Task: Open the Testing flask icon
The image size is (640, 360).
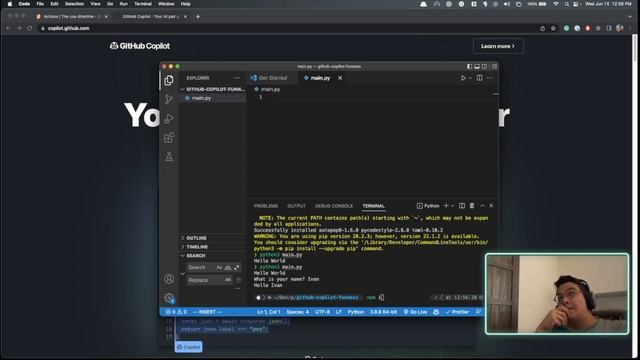Action: coord(169,157)
